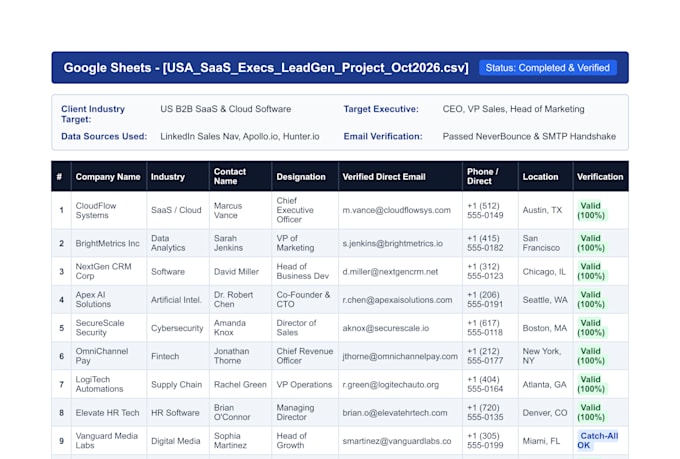Select the Phone / Direct column header
Viewport: 680px width, 459px height.
[490, 177]
